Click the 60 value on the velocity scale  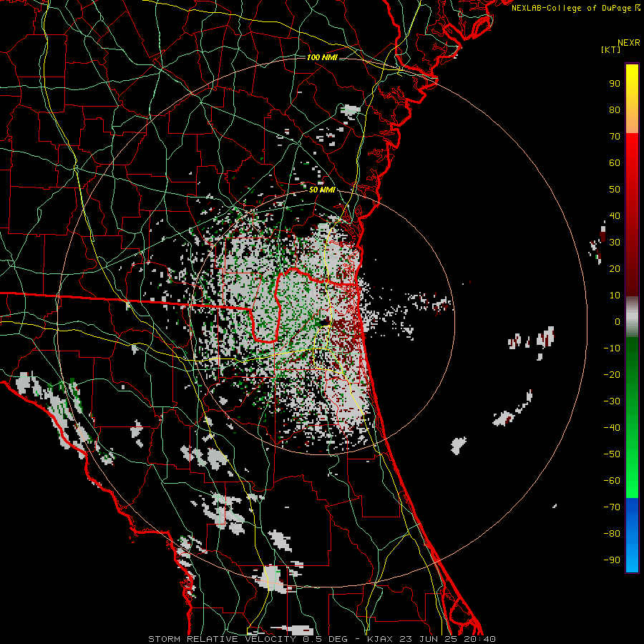615,162
